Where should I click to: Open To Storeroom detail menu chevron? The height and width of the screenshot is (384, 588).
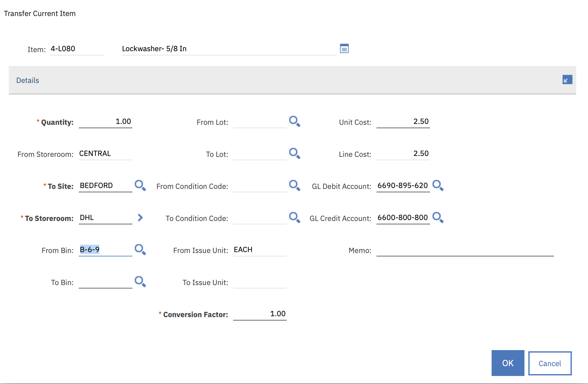(140, 218)
